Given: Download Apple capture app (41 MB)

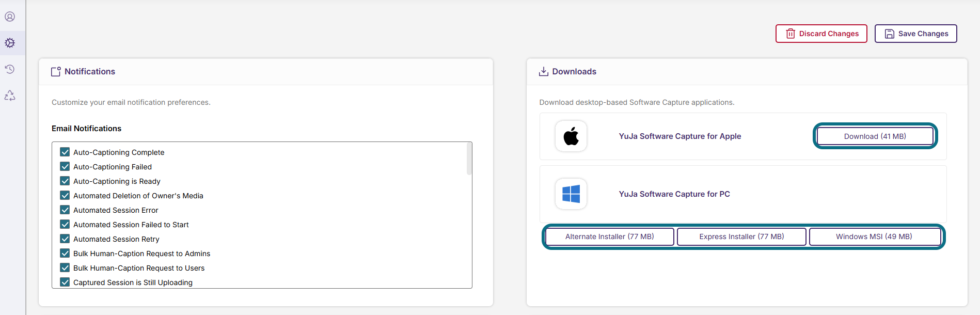Looking at the screenshot, I should point(875,136).
